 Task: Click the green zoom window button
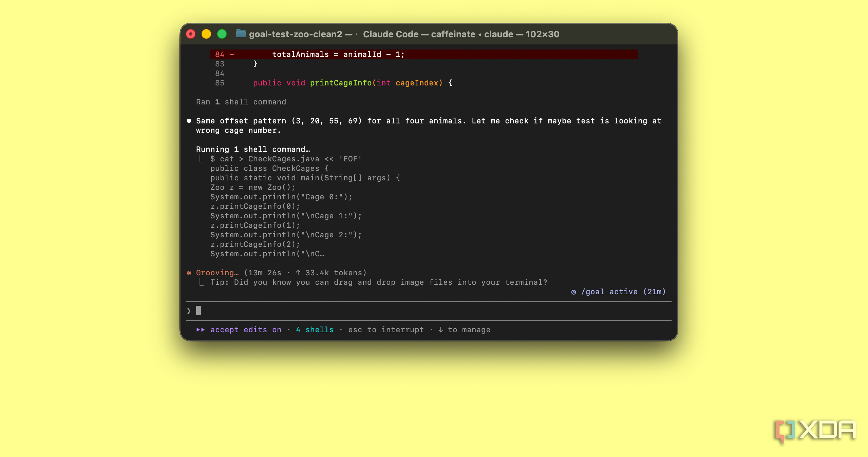coord(222,34)
